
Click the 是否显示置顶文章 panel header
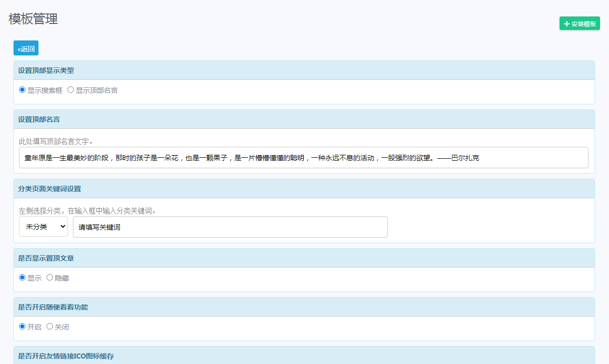click(x=304, y=258)
